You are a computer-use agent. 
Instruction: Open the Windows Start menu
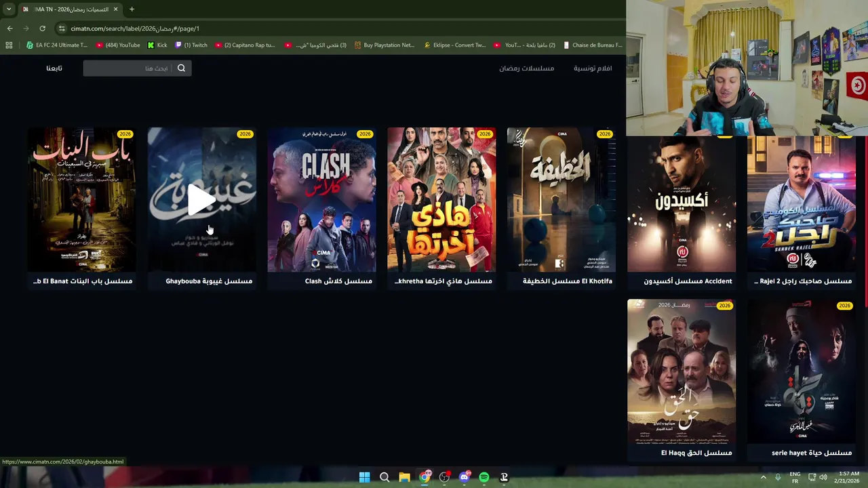coord(364,477)
